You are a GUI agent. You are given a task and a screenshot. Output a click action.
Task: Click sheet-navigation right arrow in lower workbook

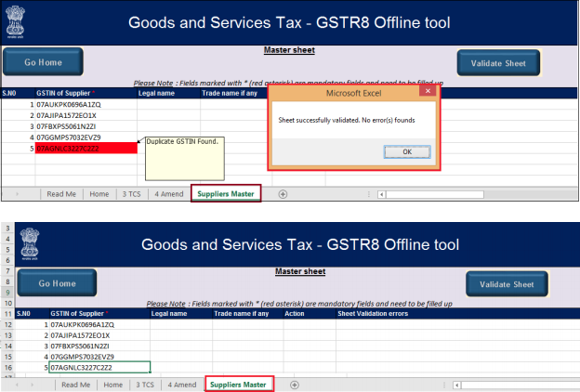point(33,385)
